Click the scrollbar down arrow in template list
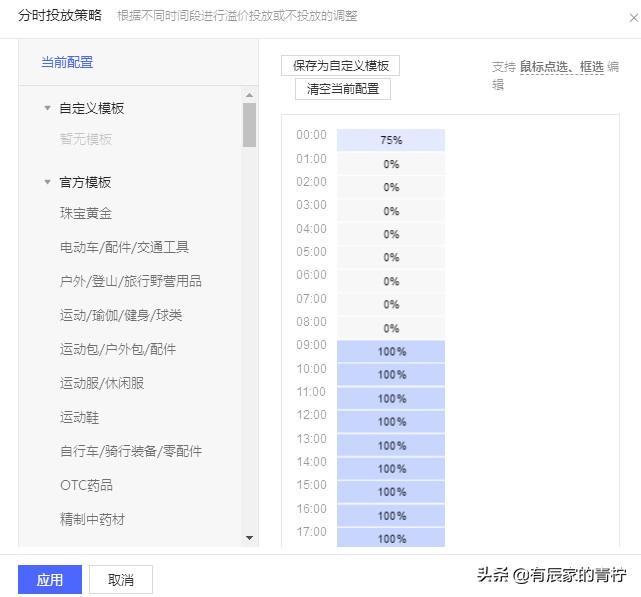This screenshot has height=597, width=641. [249, 538]
